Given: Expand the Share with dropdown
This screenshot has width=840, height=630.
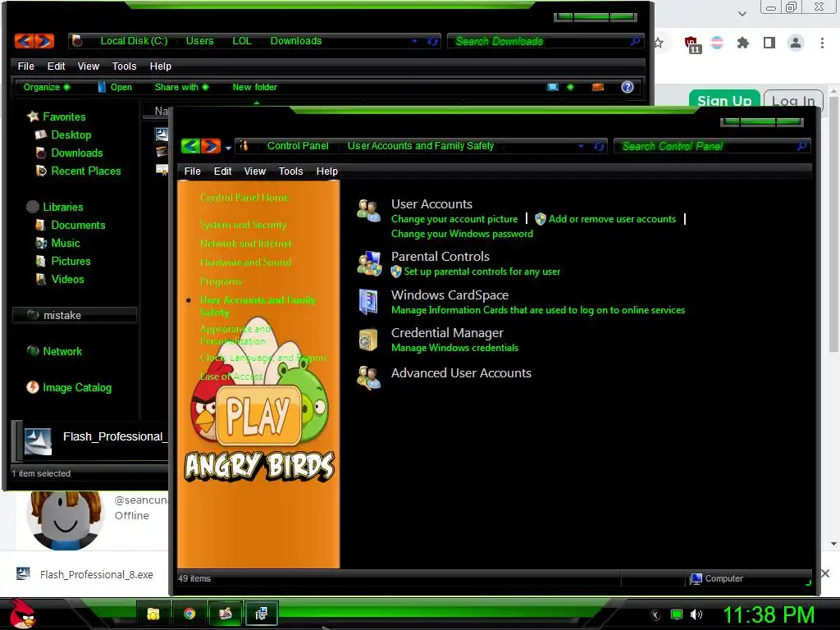Looking at the screenshot, I should click(x=181, y=87).
